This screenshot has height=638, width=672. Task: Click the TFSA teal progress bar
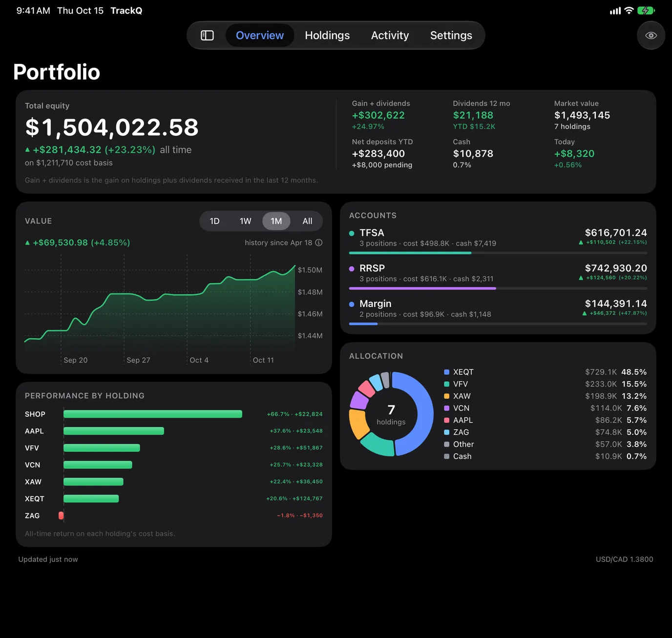[x=410, y=253]
